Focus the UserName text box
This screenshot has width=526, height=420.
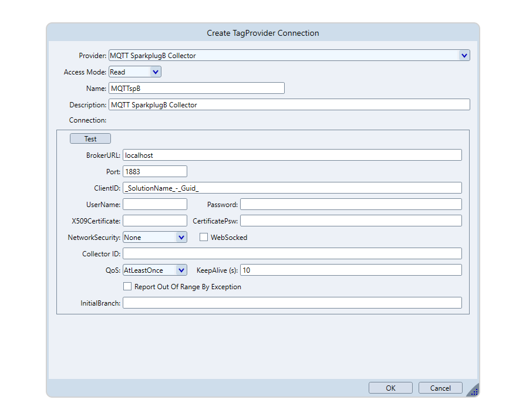(155, 205)
